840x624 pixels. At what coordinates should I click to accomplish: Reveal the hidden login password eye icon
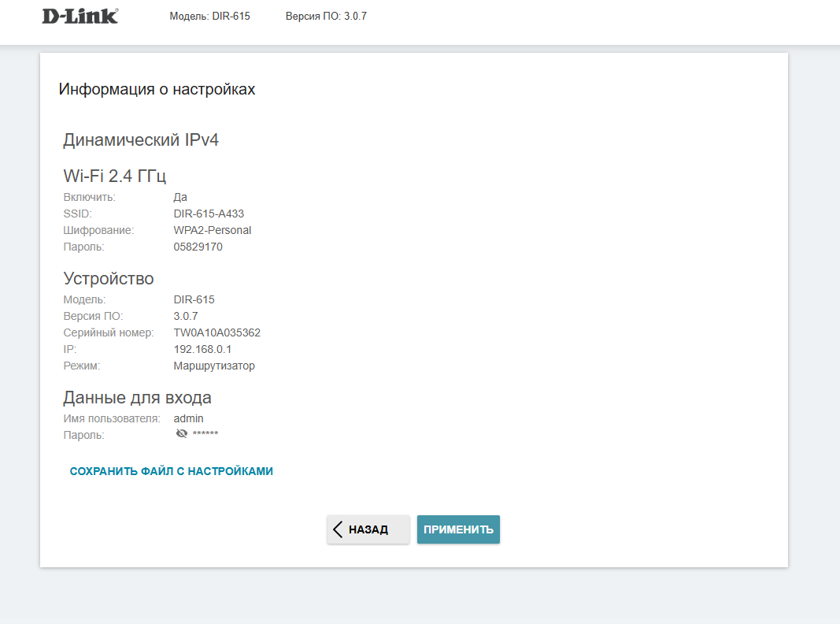(x=182, y=433)
